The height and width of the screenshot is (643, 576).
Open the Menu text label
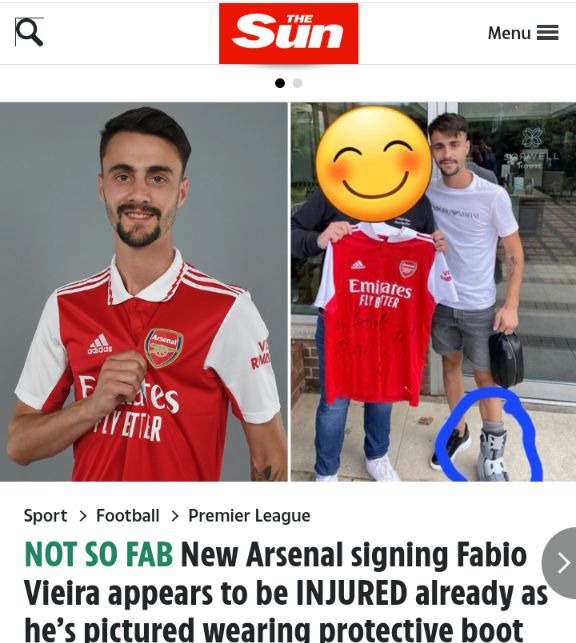coord(509,33)
